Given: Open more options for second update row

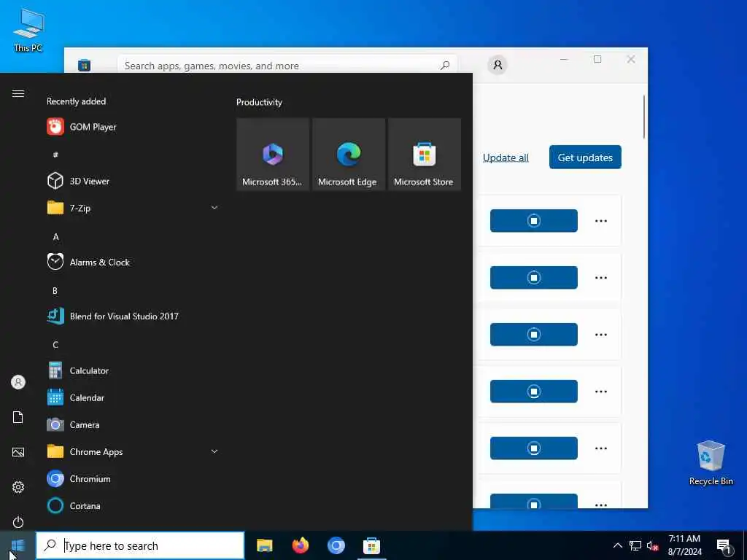Looking at the screenshot, I should [x=601, y=278].
